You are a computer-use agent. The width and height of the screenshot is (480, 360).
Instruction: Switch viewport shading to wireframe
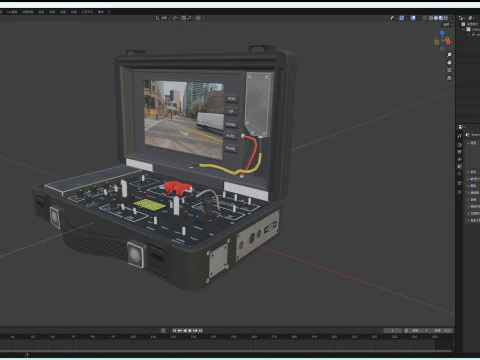click(x=431, y=18)
